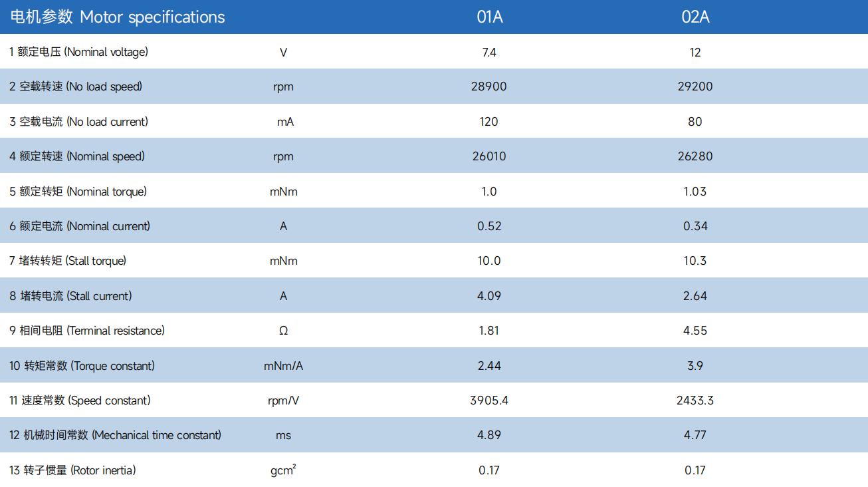The image size is (868, 487).
Task: Select the 28900 no load speed value
Action: click(489, 86)
